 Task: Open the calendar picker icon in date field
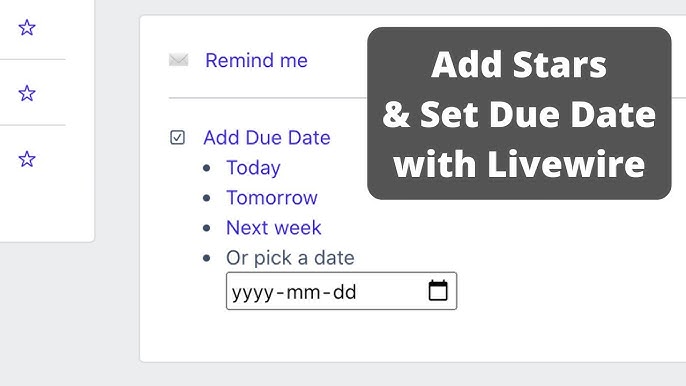click(438, 291)
